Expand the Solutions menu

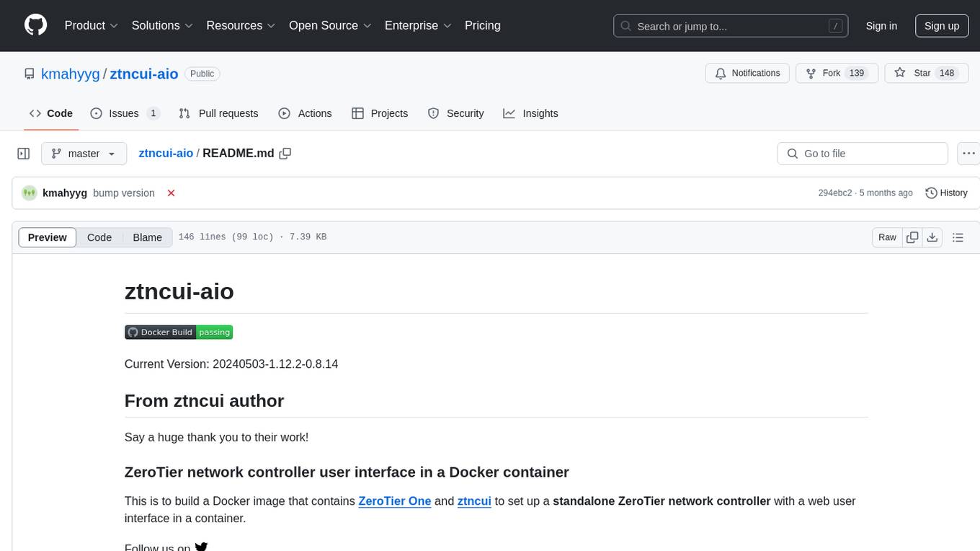[163, 25]
